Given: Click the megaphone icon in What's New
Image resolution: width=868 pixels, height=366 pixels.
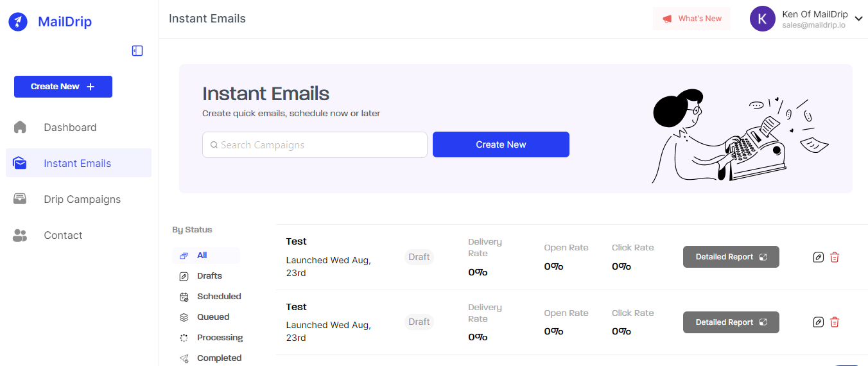Looking at the screenshot, I should coord(668,19).
